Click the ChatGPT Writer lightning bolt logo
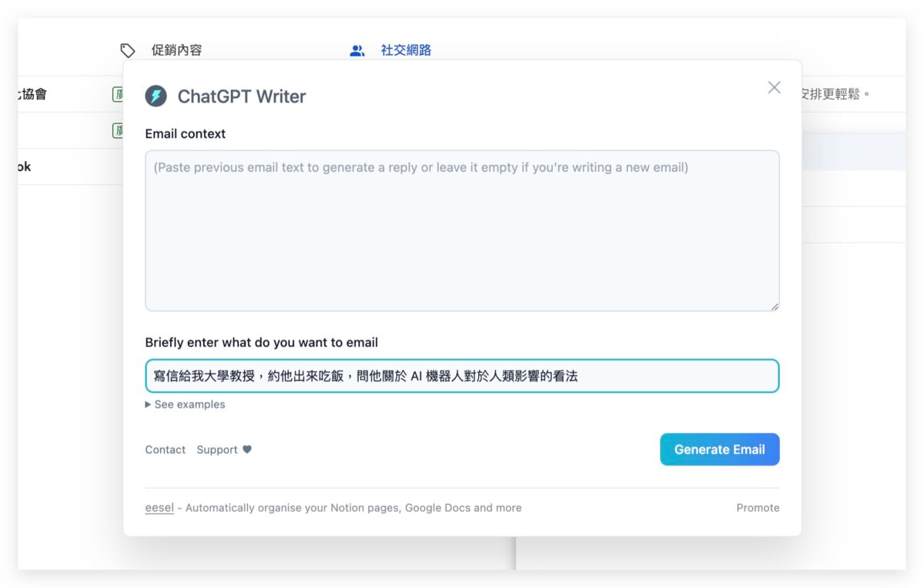Image resolution: width=924 pixels, height=588 pixels. pyautogui.click(x=156, y=96)
